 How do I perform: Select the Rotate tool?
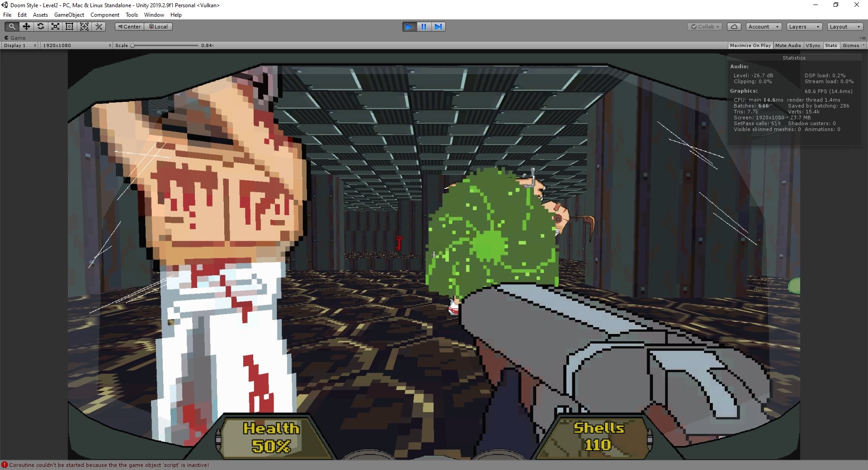click(x=41, y=27)
